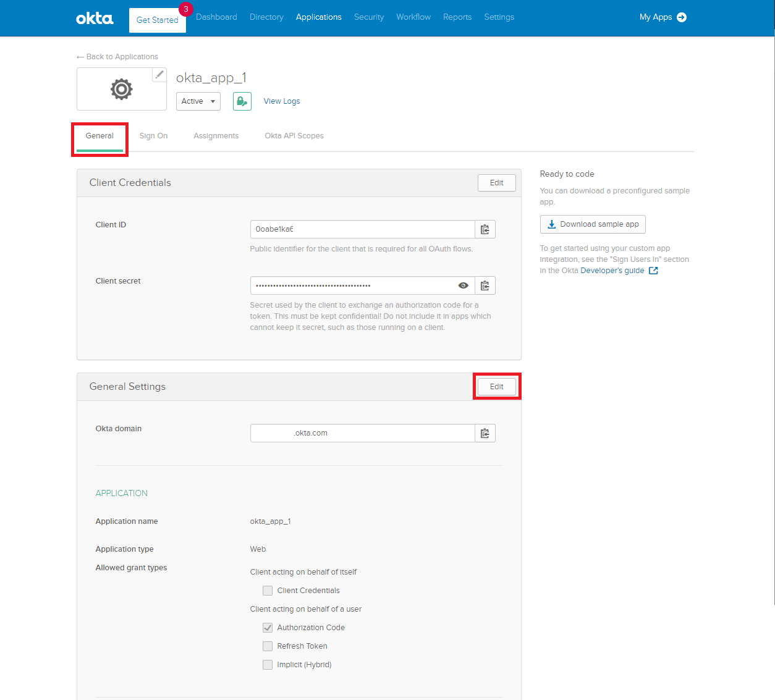Screen dimensions: 775x700
Task: Open the Okta Developer's guide link
Action: pyautogui.click(x=612, y=271)
